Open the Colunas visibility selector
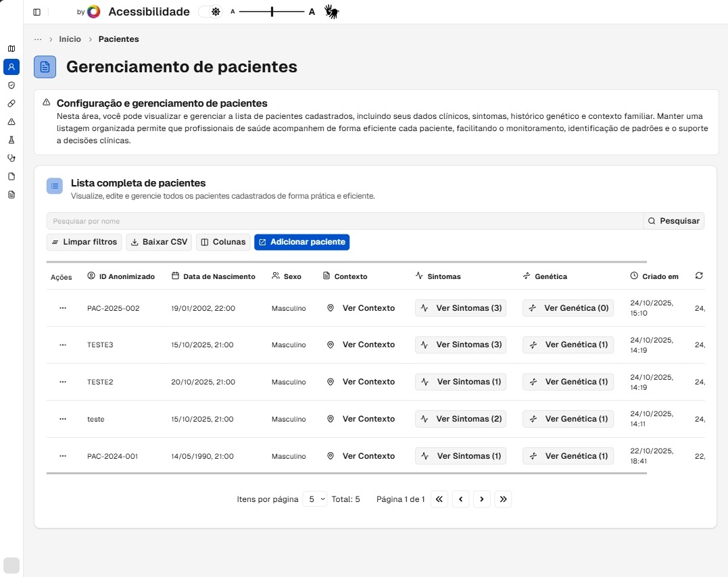 (223, 242)
